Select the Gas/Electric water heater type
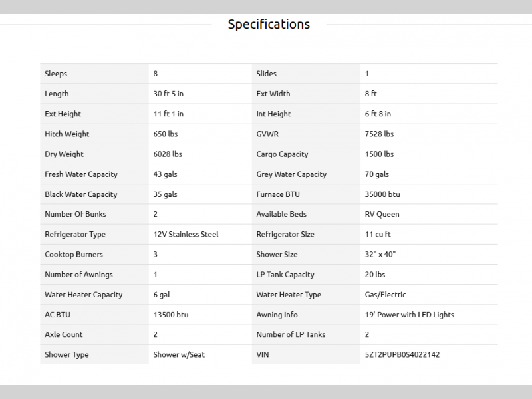Image resolution: width=532 pixels, height=399 pixels. [385, 295]
